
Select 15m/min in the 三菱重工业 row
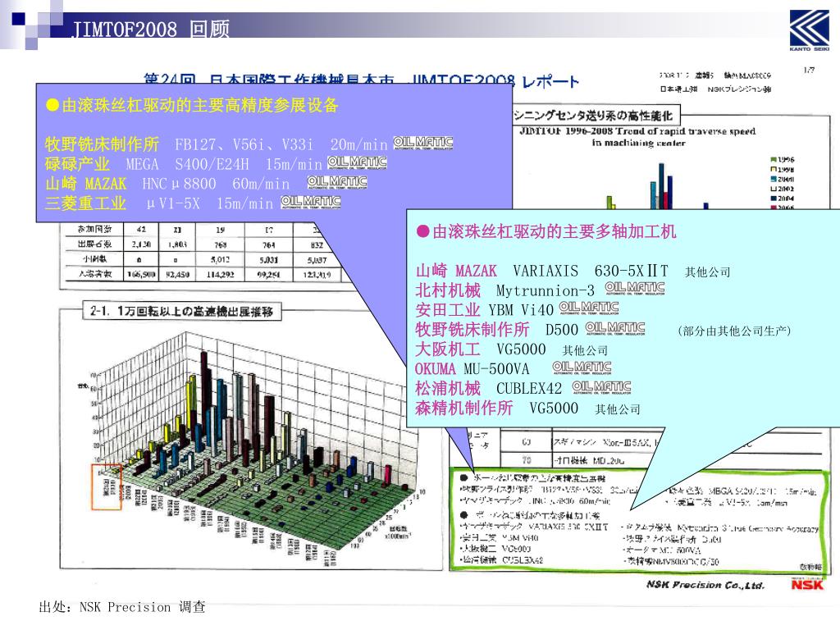coord(244,204)
